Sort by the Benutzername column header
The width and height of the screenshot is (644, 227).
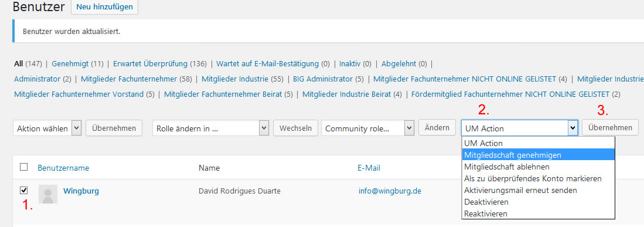pos(63,168)
